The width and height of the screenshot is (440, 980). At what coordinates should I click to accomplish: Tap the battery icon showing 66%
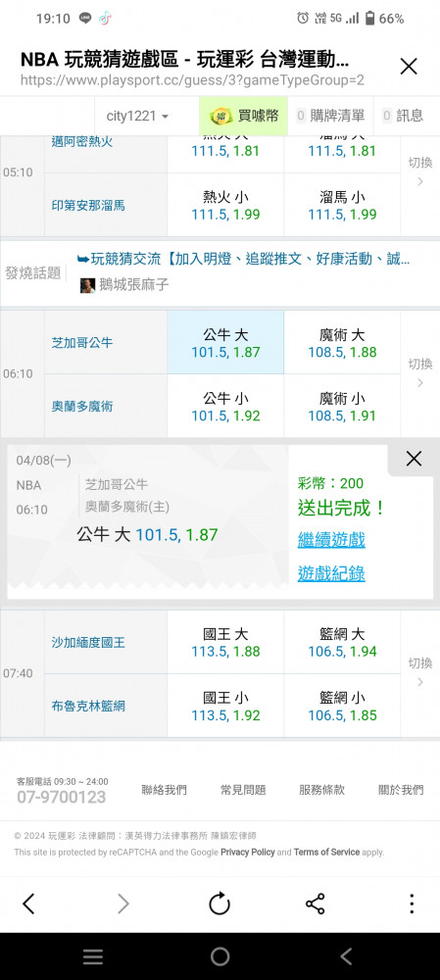(370, 19)
